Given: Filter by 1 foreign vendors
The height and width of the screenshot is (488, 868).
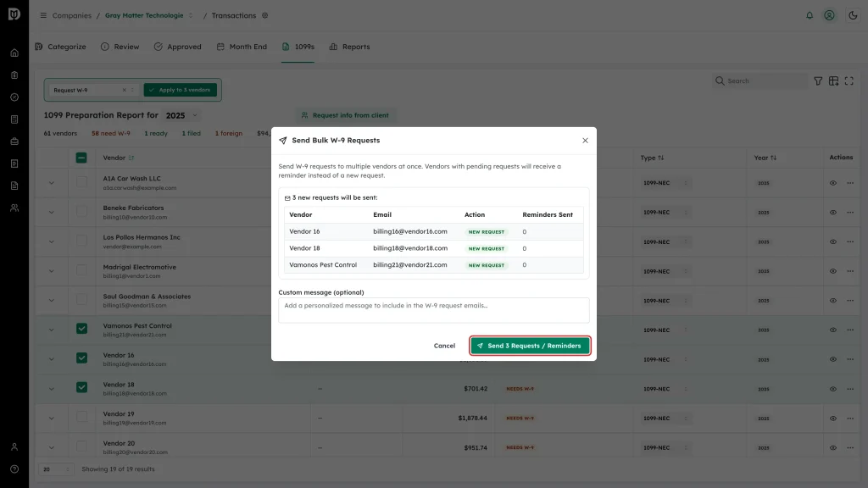Looking at the screenshot, I should tap(229, 133).
